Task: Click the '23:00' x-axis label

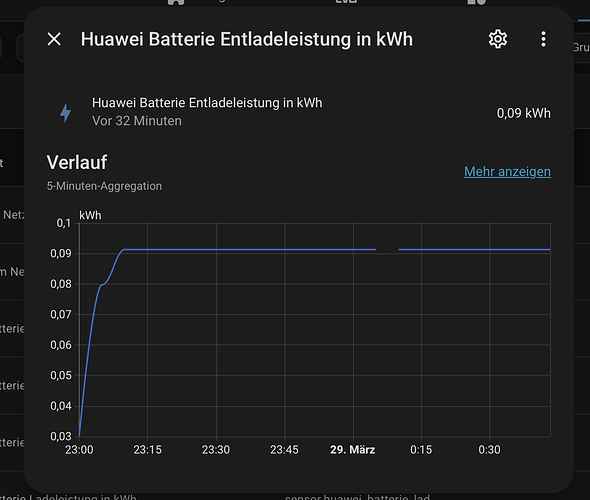Action: click(79, 450)
